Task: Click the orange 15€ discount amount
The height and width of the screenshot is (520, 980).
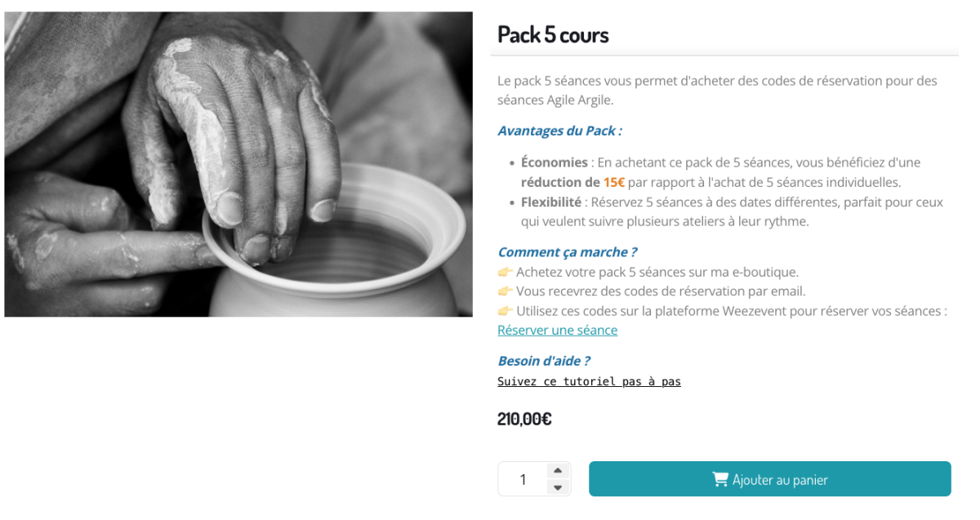Action: click(614, 182)
